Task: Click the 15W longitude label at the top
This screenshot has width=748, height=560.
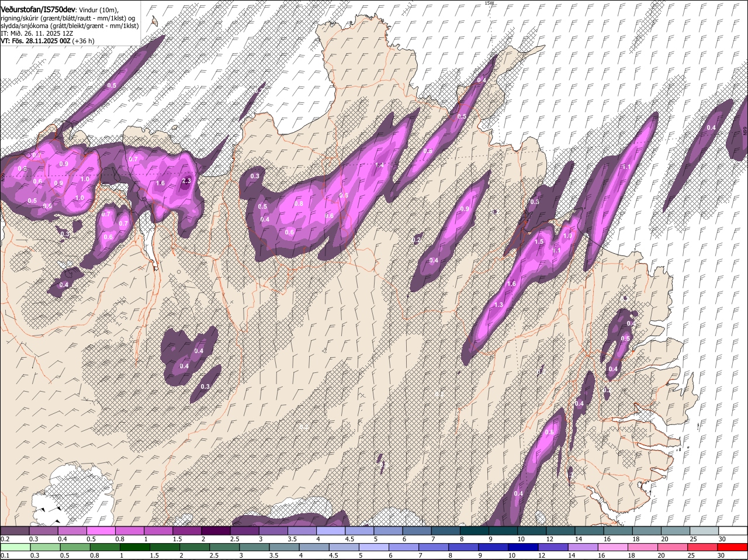Action: (489, 3)
